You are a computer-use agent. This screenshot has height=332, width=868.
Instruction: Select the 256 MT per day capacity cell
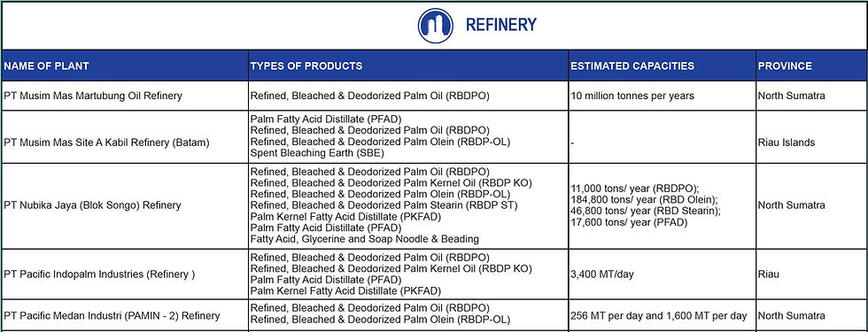click(x=663, y=315)
